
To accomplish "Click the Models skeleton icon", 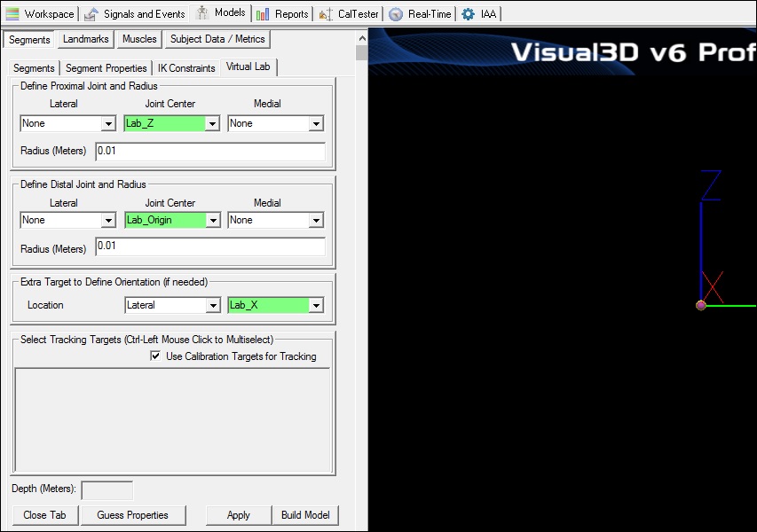I will pos(201,12).
